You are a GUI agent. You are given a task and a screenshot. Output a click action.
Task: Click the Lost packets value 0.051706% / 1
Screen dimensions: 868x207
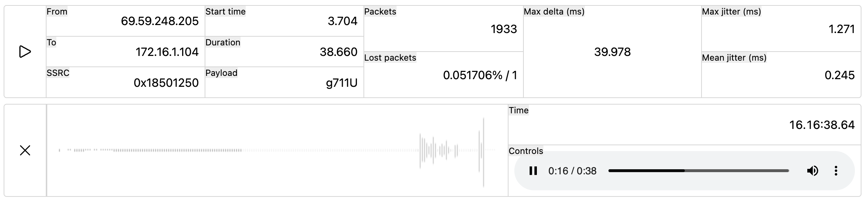480,75
